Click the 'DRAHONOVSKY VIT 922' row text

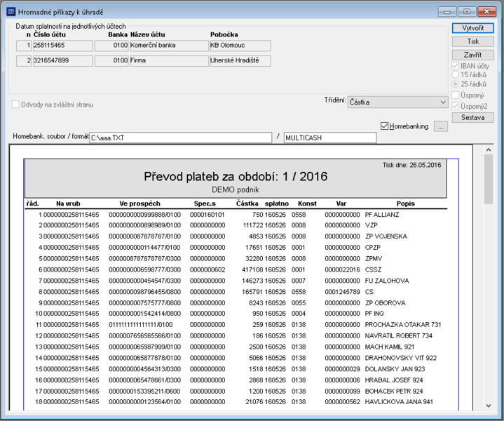401,358
